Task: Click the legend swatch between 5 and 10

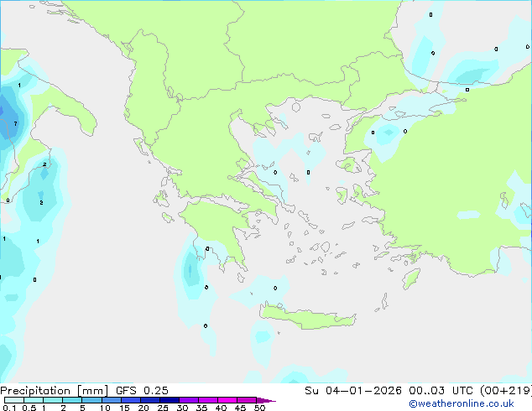Action: [x=91, y=400]
